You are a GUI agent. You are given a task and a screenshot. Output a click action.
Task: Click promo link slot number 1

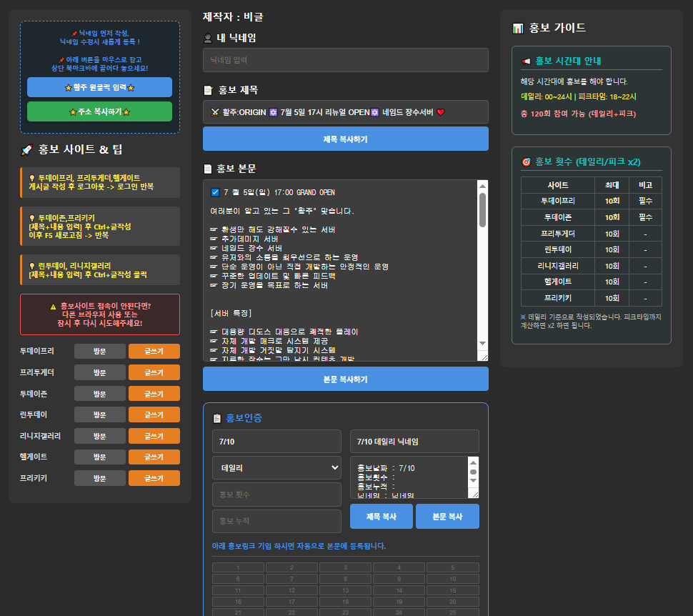[x=238, y=567]
